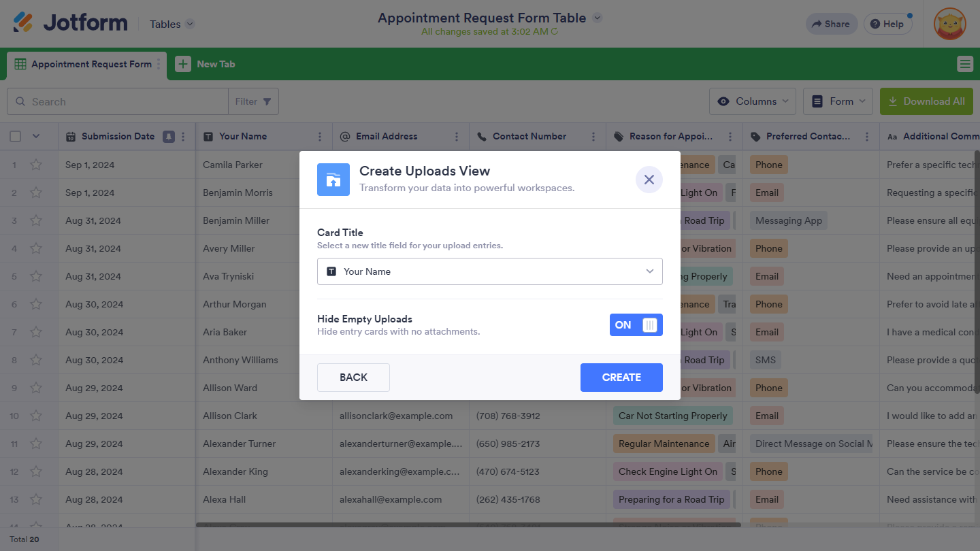
Task: Turn off Hide Empty Uploads toggle
Action: (636, 325)
